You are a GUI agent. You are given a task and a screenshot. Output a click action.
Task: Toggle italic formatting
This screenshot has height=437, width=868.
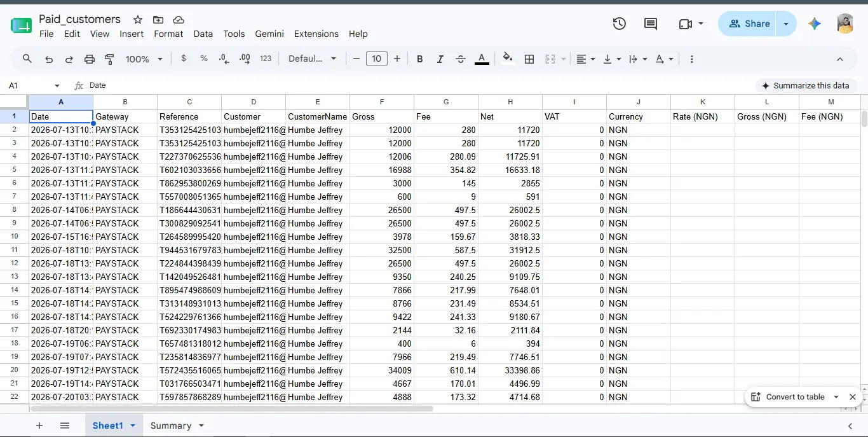[x=440, y=59]
